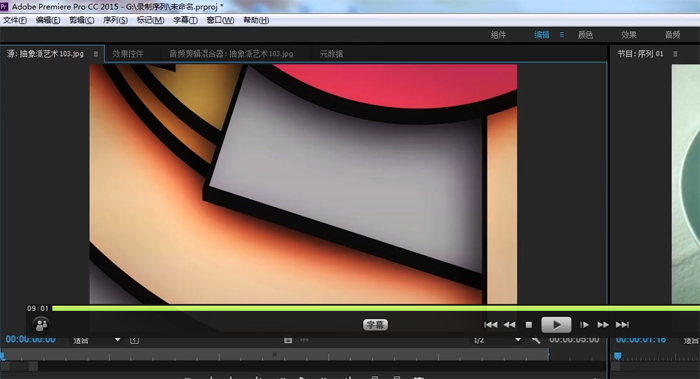Click the fast-forward button in the player overlay
This screenshot has height=379, width=700.
(x=603, y=325)
